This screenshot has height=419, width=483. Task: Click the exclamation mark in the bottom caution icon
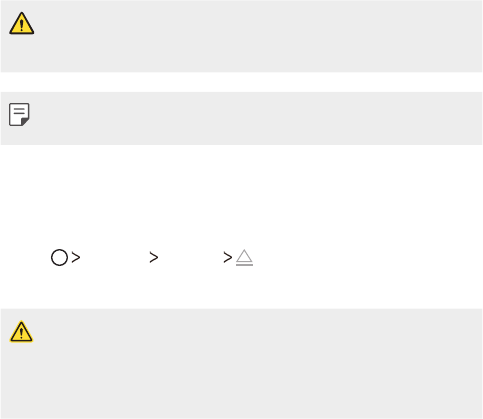tap(21, 333)
